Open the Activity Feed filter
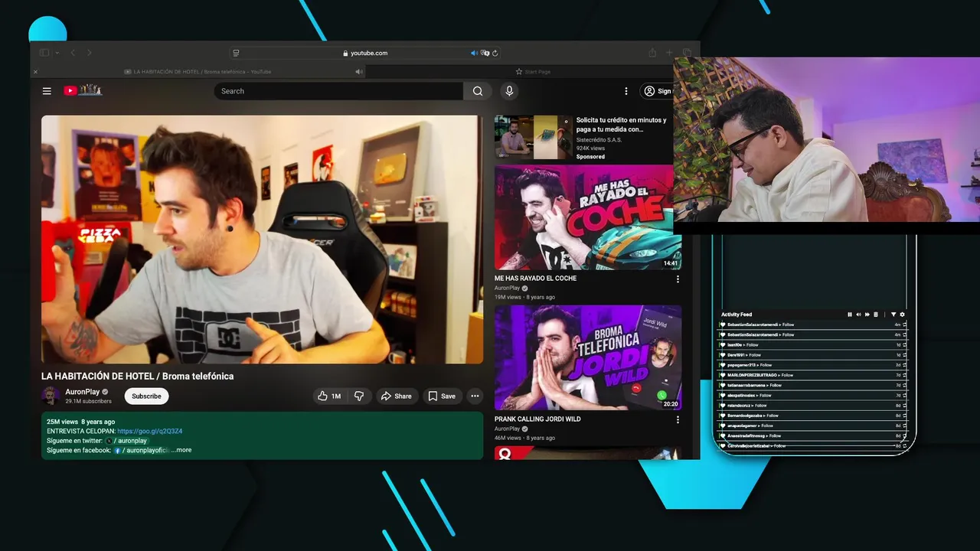 point(893,315)
